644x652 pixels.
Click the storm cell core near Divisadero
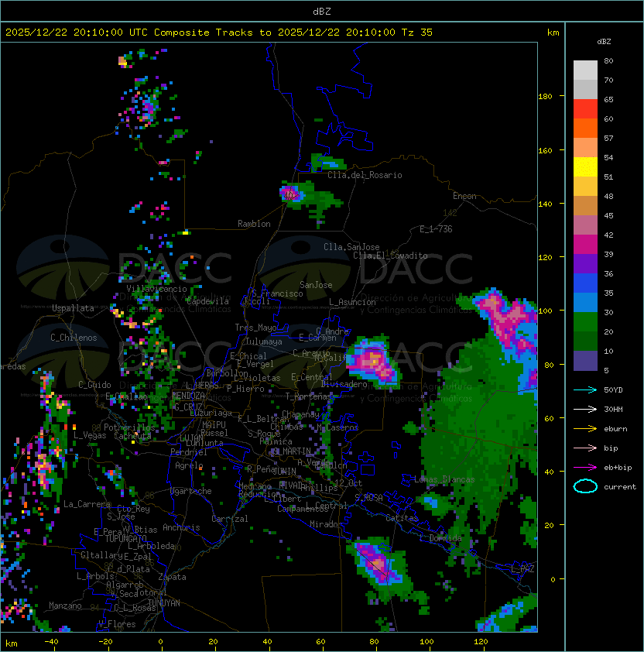(373, 361)
